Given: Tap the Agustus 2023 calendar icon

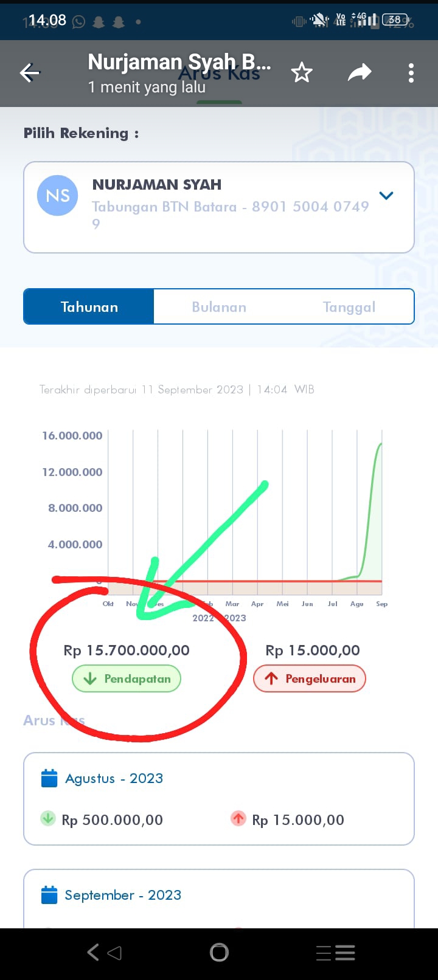Looking at the screenshot, I should (49, 778).
